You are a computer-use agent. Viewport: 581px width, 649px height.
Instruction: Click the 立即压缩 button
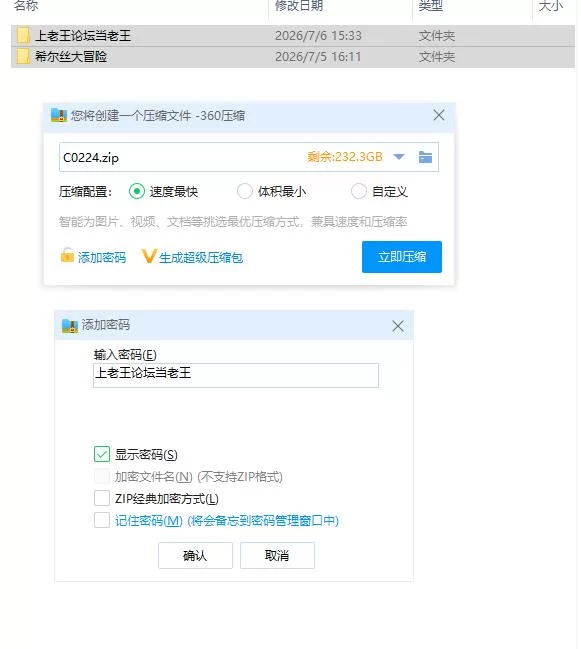(402, 257)
